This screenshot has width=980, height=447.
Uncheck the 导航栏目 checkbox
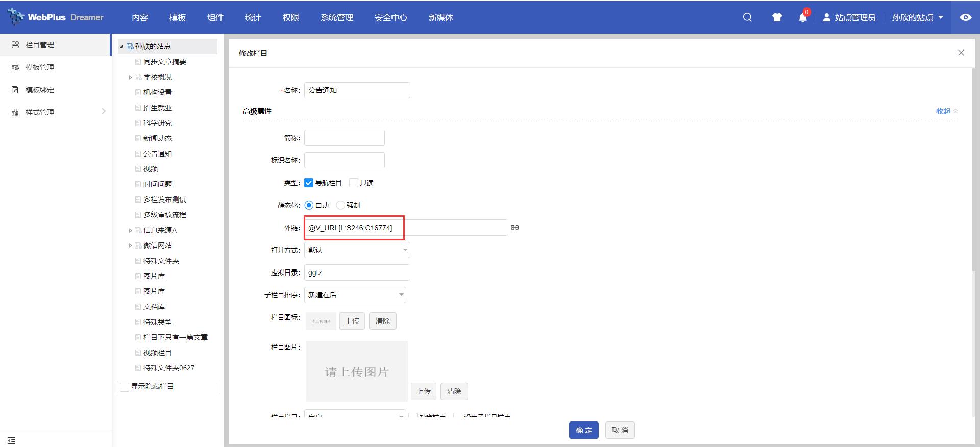click(x=309, y=183)
